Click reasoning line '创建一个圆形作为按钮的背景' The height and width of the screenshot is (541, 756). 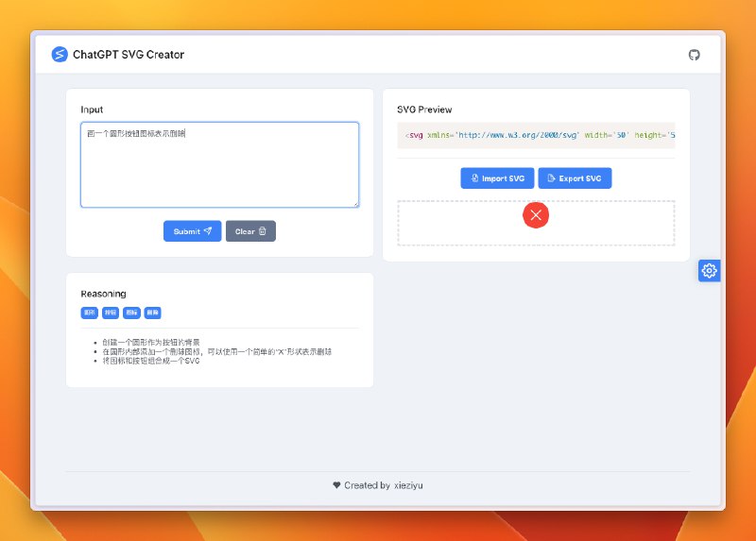[x=151, y=342]
